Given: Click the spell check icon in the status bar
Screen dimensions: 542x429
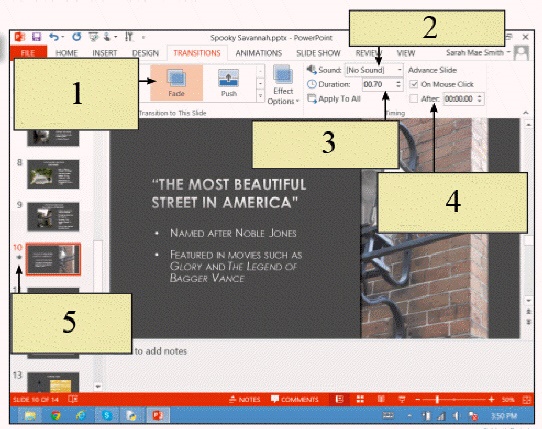Looking at the screenshot, I should (x=73, y=399).
